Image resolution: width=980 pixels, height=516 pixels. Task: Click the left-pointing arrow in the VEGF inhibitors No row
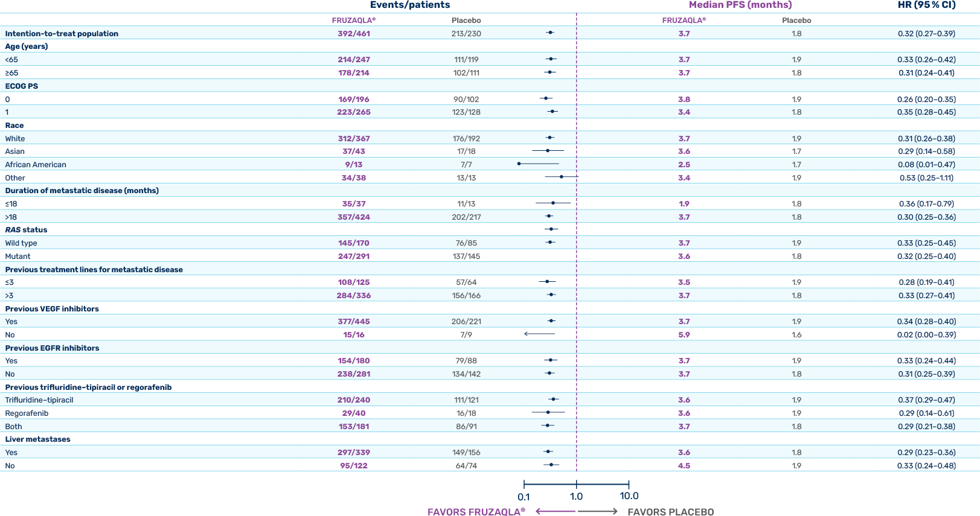pos(539,334)
